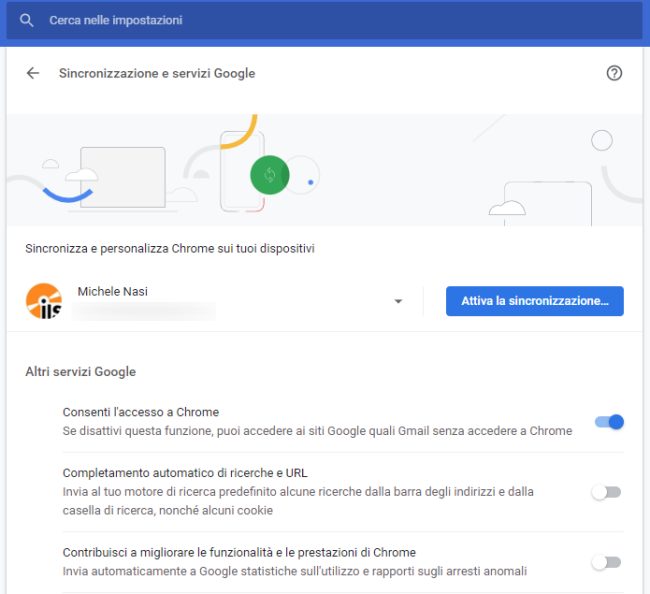Viewport: 650px width, 594px height.
Task: Select the Michele Nasi account name
Action: [114, 291]
